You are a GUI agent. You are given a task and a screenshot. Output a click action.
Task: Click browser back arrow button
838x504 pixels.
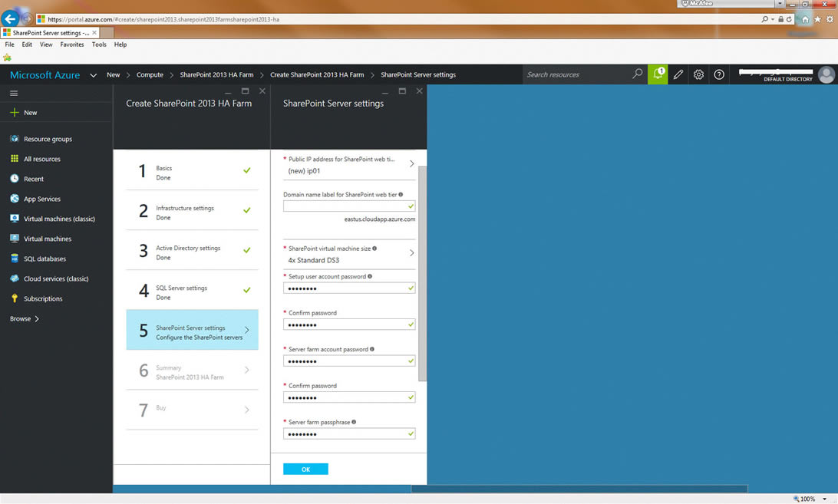(10, 18)
